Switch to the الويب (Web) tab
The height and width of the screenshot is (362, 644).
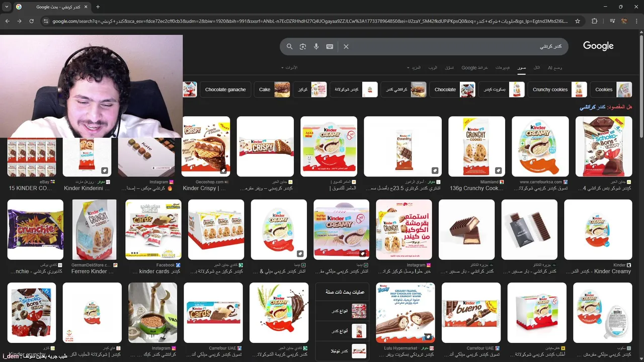pos(433,67)
